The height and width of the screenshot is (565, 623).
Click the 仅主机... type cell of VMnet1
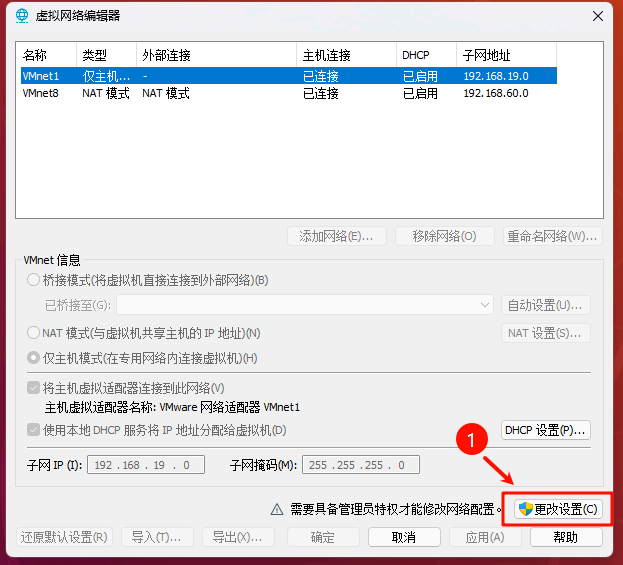[x=106, y=75]
